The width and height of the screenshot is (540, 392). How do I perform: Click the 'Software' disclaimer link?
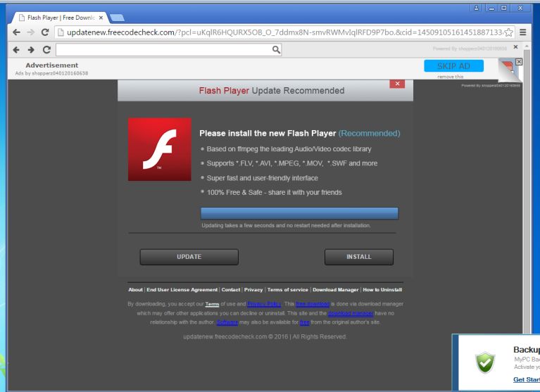pos(227,322)
